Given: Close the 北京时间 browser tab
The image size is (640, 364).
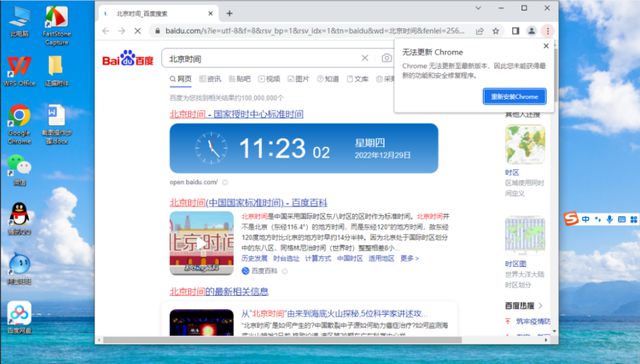Looking at the screenshot, I should (211, 13).
